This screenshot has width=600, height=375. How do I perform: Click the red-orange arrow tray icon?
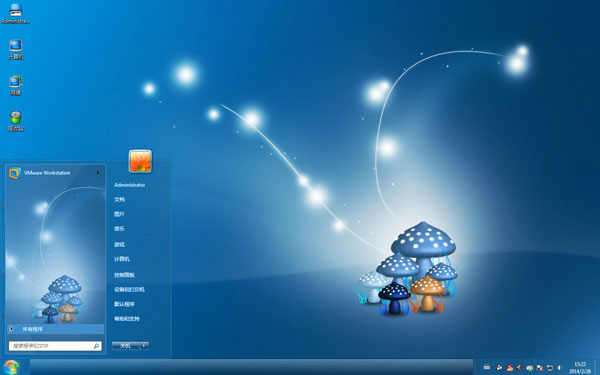519,367
